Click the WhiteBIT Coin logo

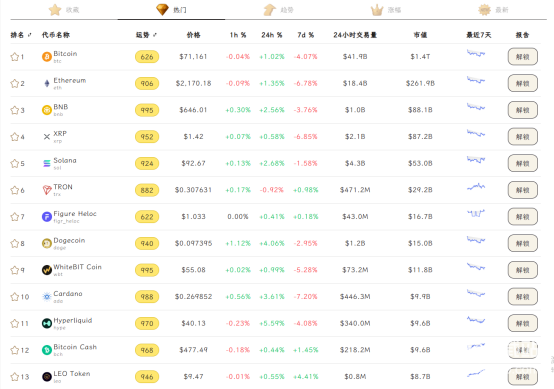point(47,270)
